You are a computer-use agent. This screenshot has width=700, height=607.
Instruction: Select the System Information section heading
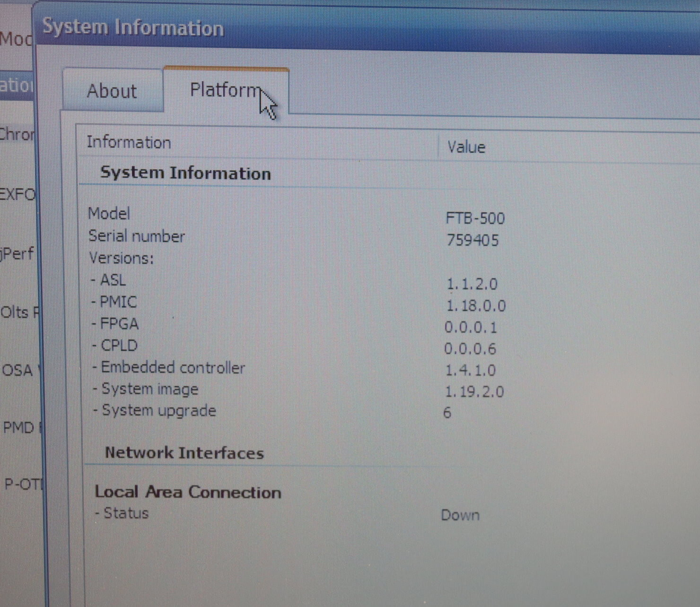(x=185, y=173)
